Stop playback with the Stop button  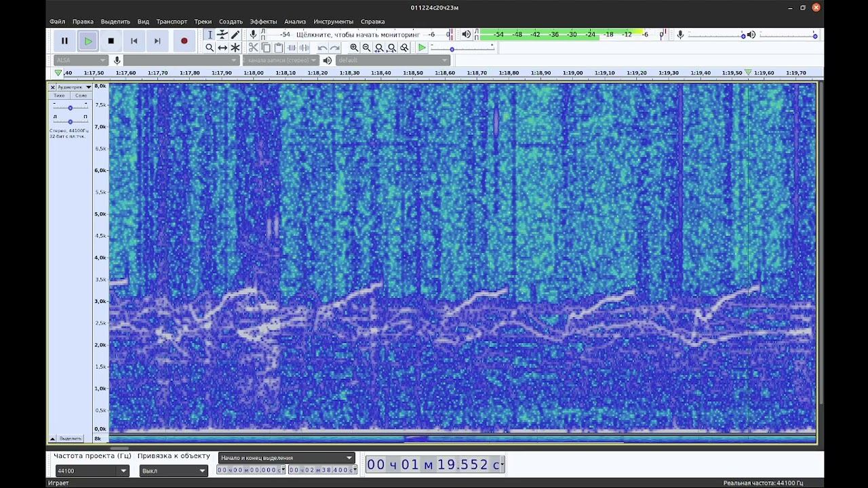point(111,41)
